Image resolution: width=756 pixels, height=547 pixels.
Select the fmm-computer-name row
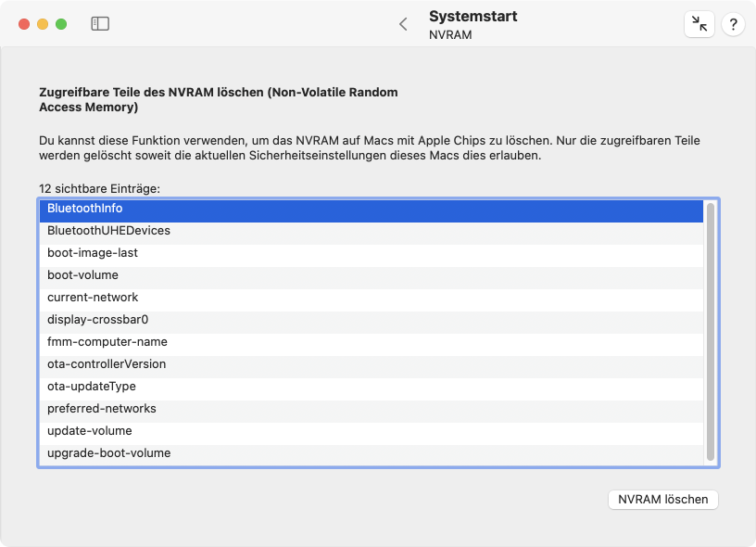pos(372,344)
